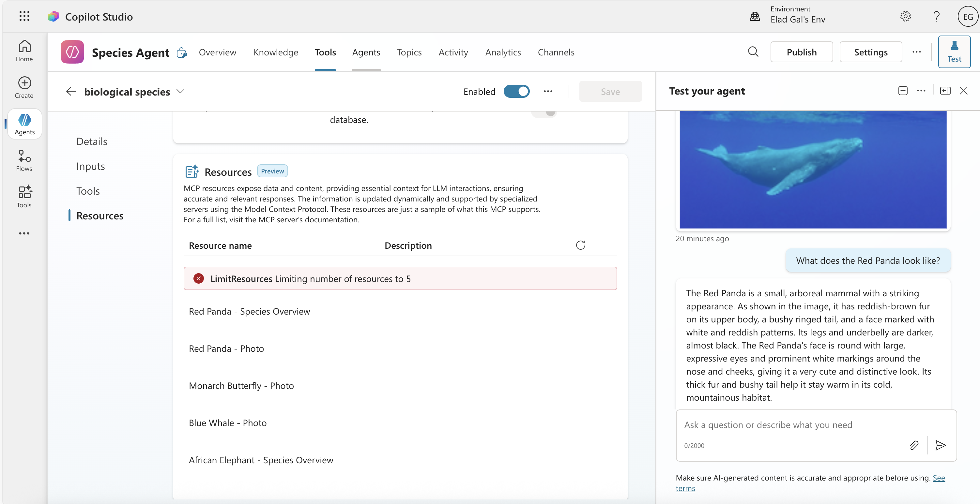Click the back arrow beside biological species
This screenshot has width=980, height=504.
coord(71,92)
